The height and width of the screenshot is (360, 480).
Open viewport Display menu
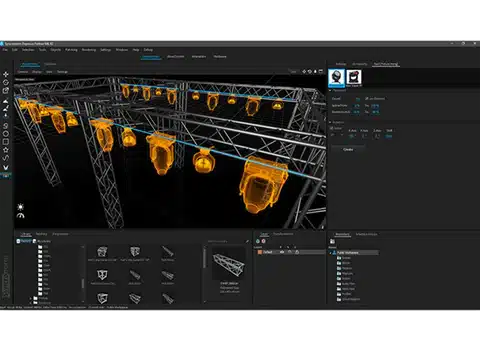pyautogui.click(x=37, y=72)
